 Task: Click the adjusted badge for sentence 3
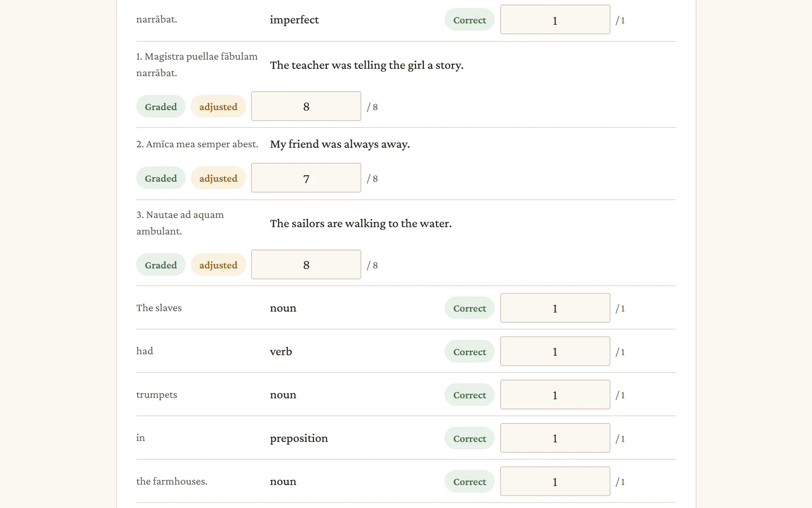point(218,265)
